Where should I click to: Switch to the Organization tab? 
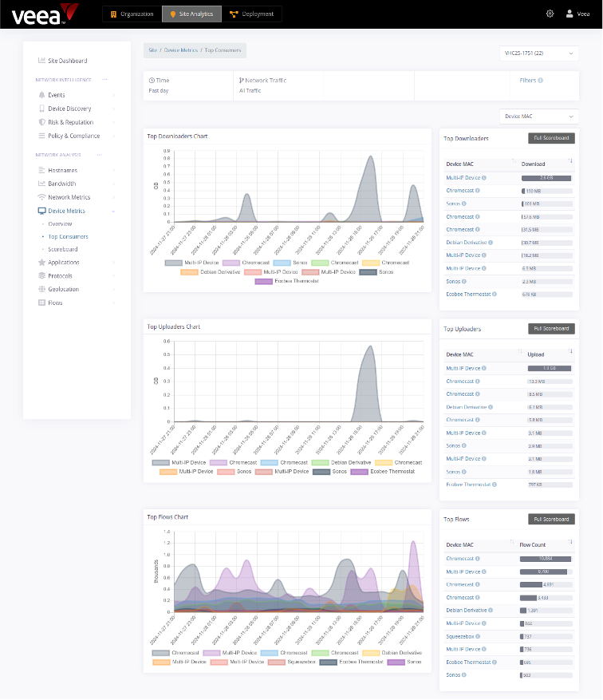(x=132, y=14)
